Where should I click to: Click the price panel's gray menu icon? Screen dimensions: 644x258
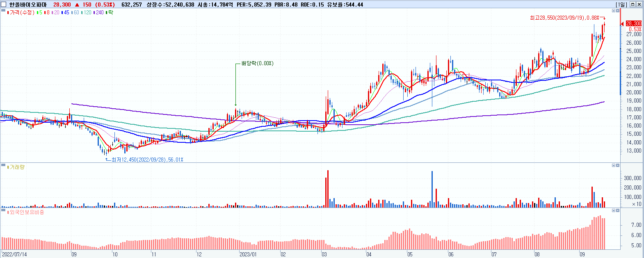click(x=4, y=10)
